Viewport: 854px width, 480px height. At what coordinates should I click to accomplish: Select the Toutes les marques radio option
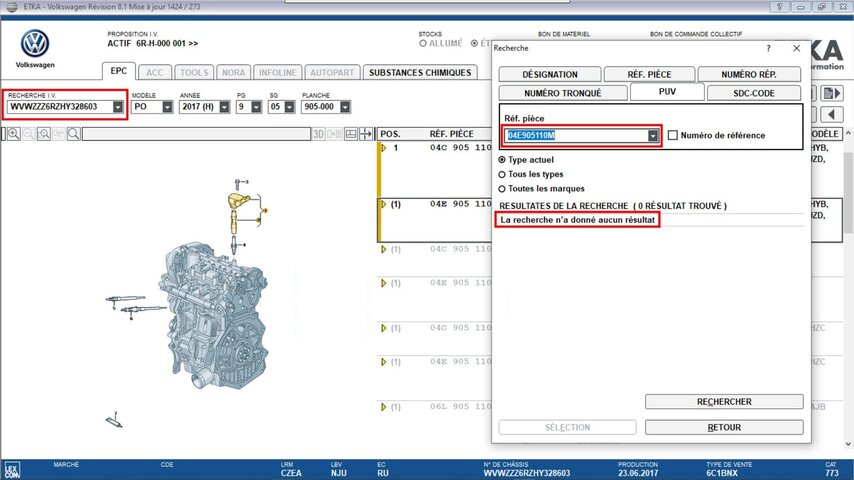tap(502, 189)
